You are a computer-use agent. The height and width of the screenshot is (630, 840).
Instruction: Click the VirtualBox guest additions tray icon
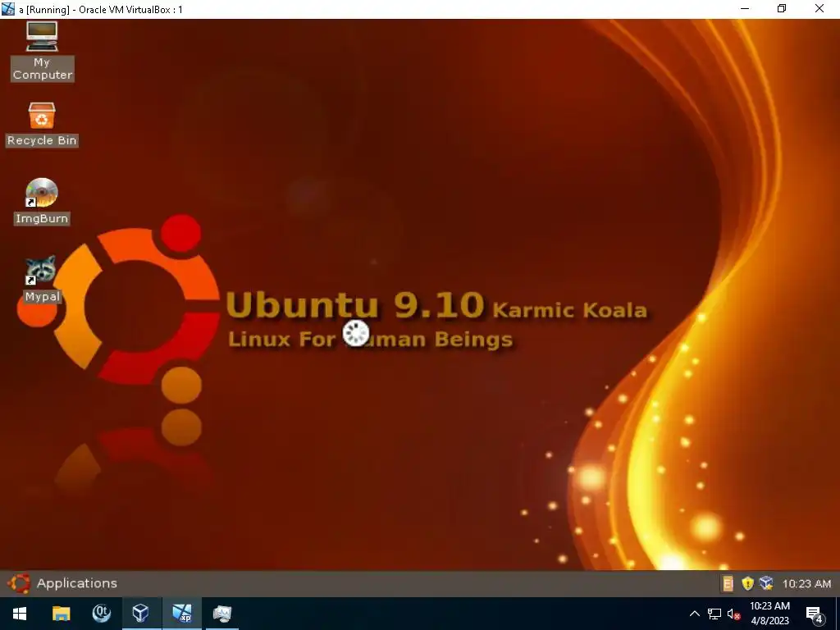[766, 583]
